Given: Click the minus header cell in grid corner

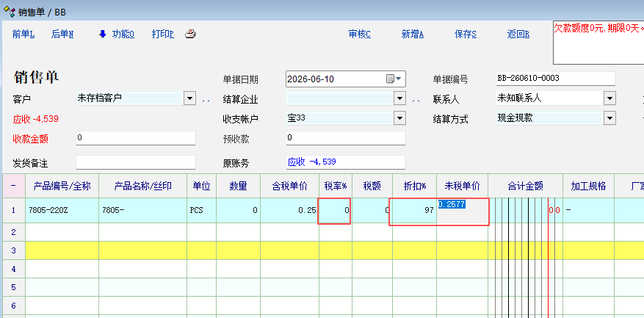Looking at the screenshot, I should (x=13, y=186).
